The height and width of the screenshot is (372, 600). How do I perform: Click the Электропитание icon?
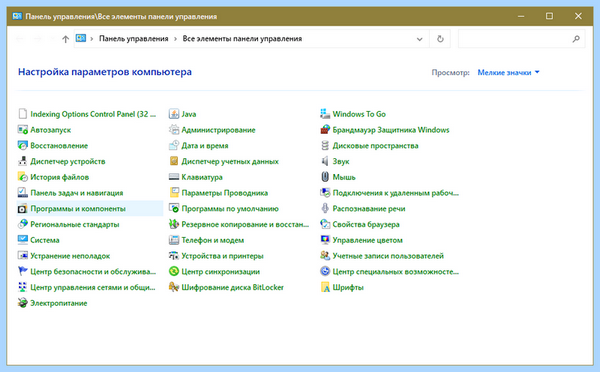[x=23, y=303]
